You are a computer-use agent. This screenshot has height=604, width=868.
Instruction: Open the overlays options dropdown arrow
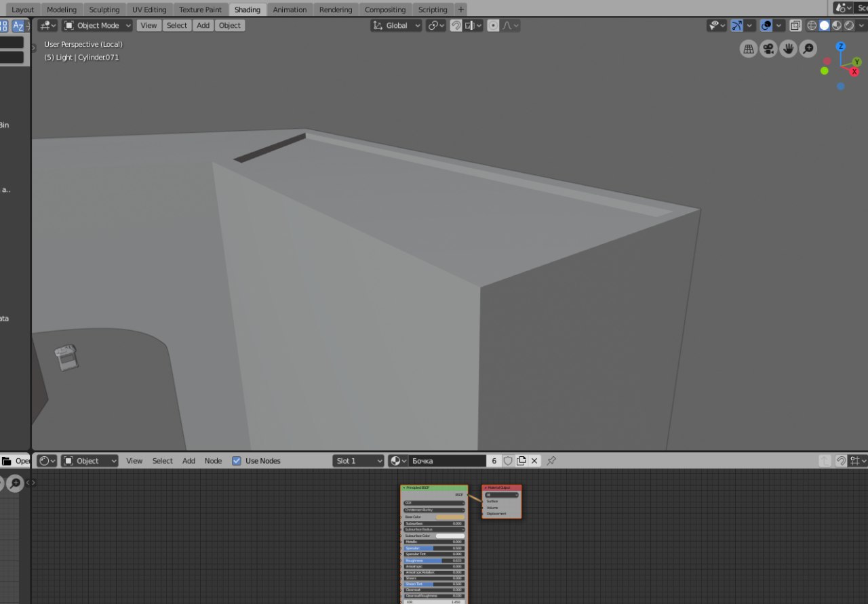779,26
